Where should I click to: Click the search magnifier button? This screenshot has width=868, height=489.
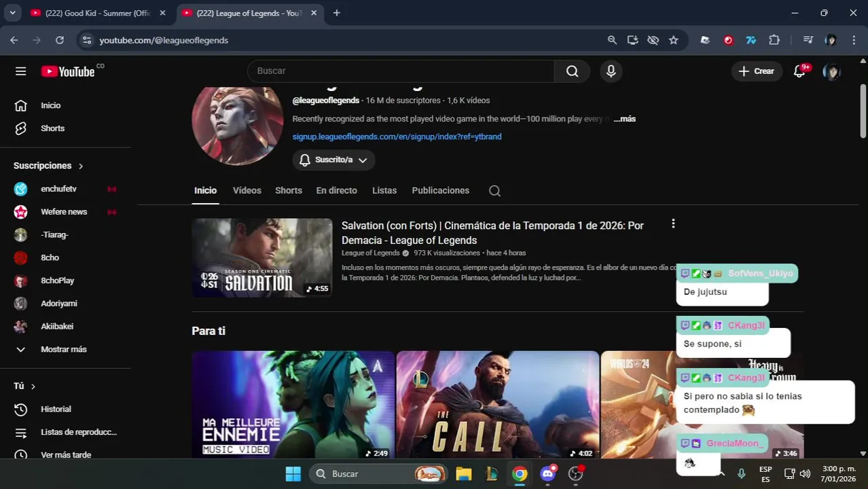pos(573,71)
